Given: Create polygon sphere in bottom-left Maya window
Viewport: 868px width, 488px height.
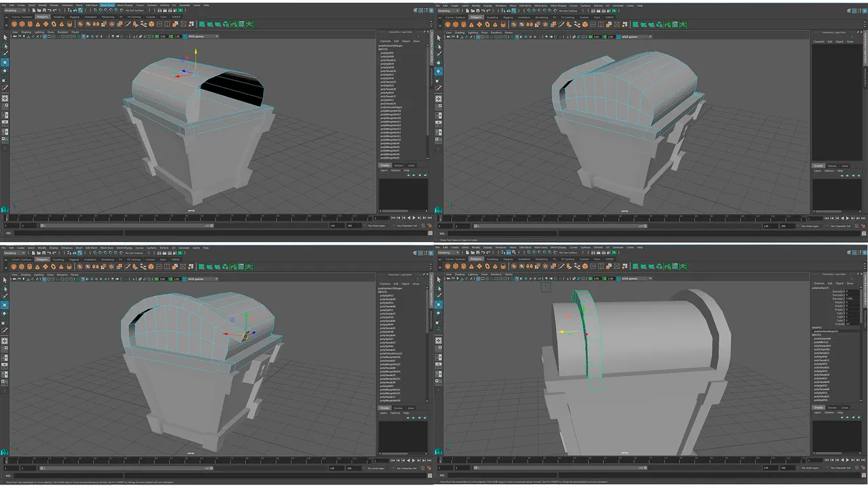Looking at the screenshot, I should coord(14,266).
